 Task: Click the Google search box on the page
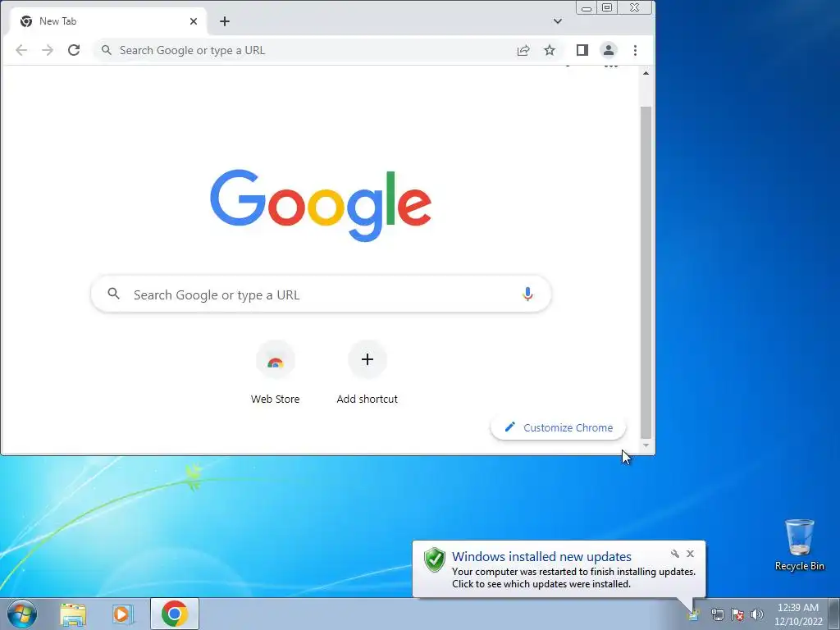click(321, 294)
